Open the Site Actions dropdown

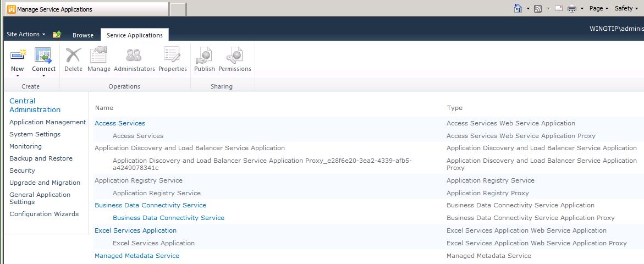[x=26, y=35]
